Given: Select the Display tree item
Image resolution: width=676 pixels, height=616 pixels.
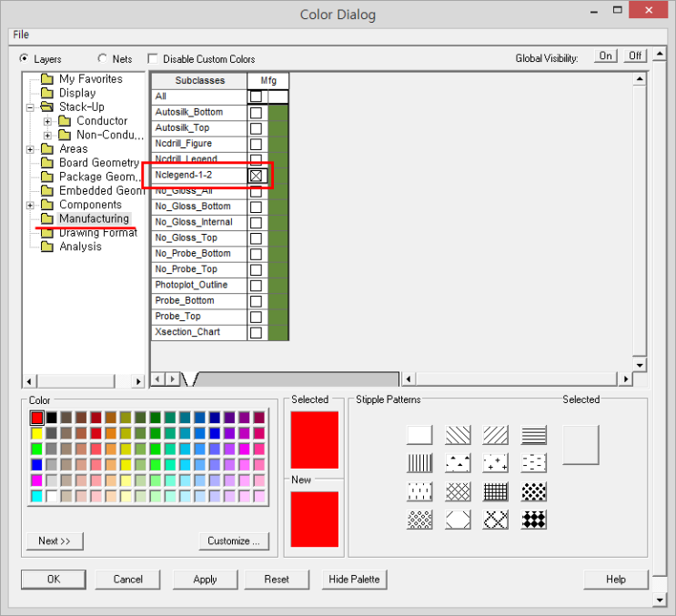Looking at the screenshot, I should (x=77, y=93).
